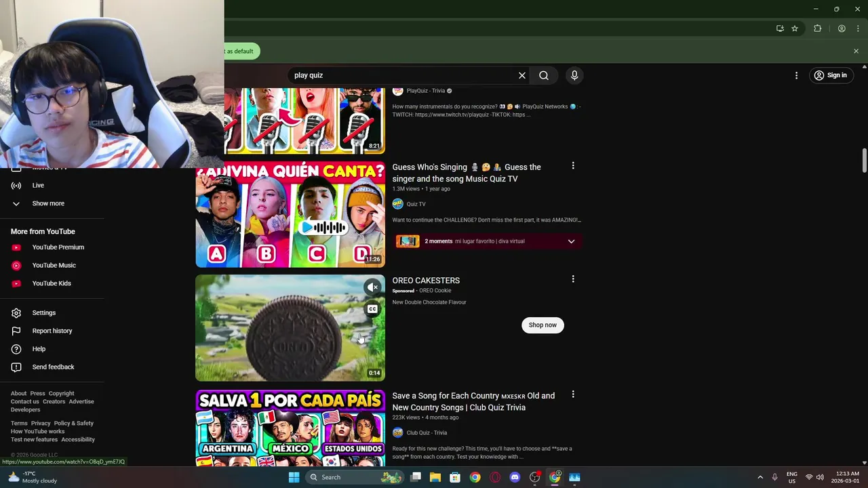The height and width of the screenshot is (488, 868).
Task: Open How YouTube works footer link
Action: 38,431
